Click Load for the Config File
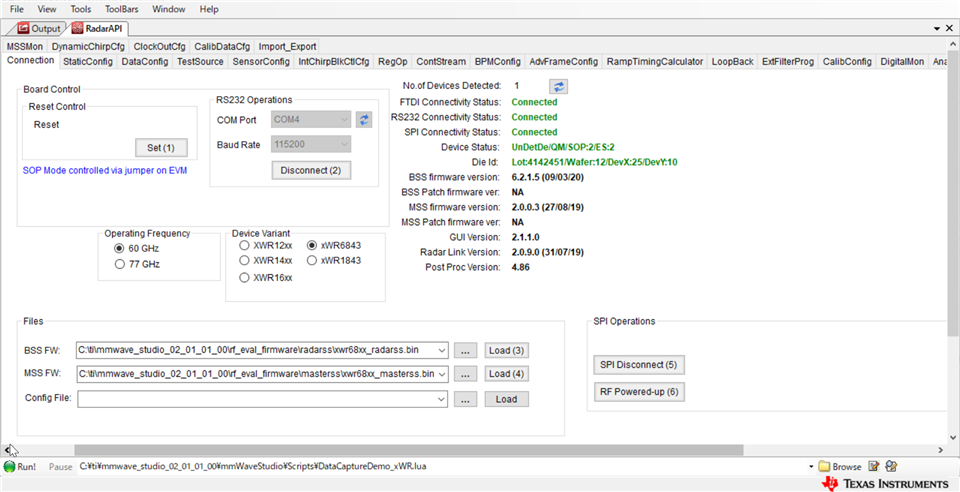 507,399
